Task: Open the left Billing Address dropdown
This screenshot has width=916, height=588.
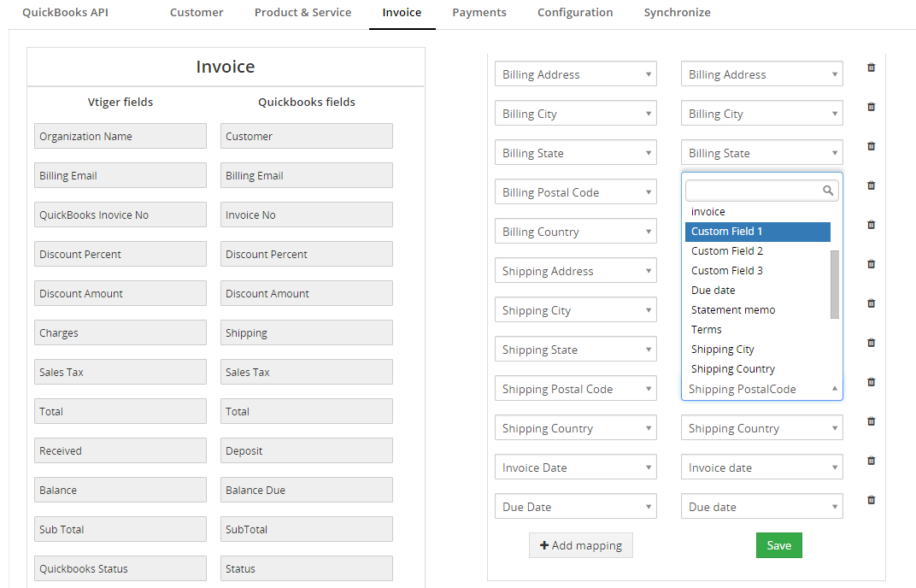Action: tap(575, 74)
